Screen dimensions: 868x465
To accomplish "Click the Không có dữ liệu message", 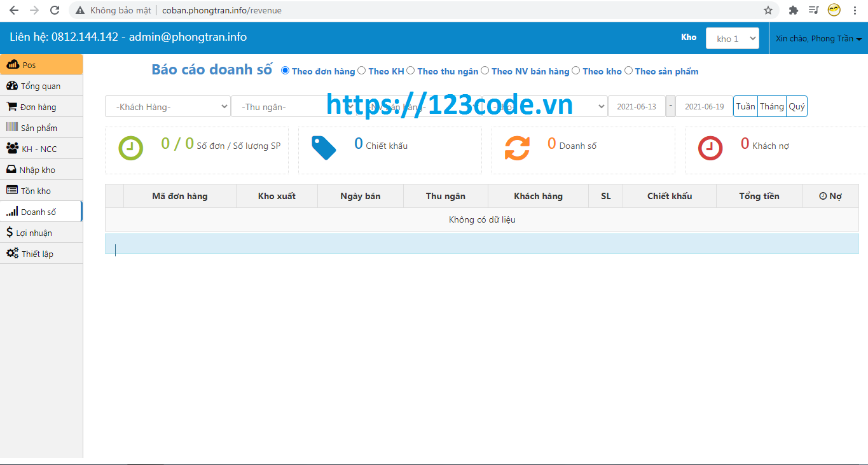I will coord(482,219).
